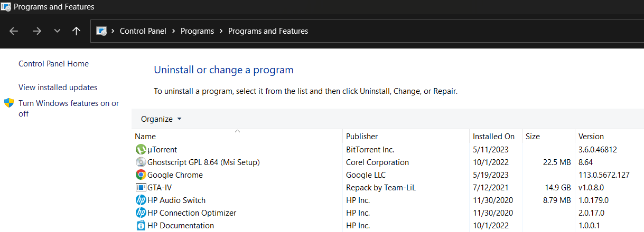Select the HP Connection Optimizer icon

[x=141, y=213]
